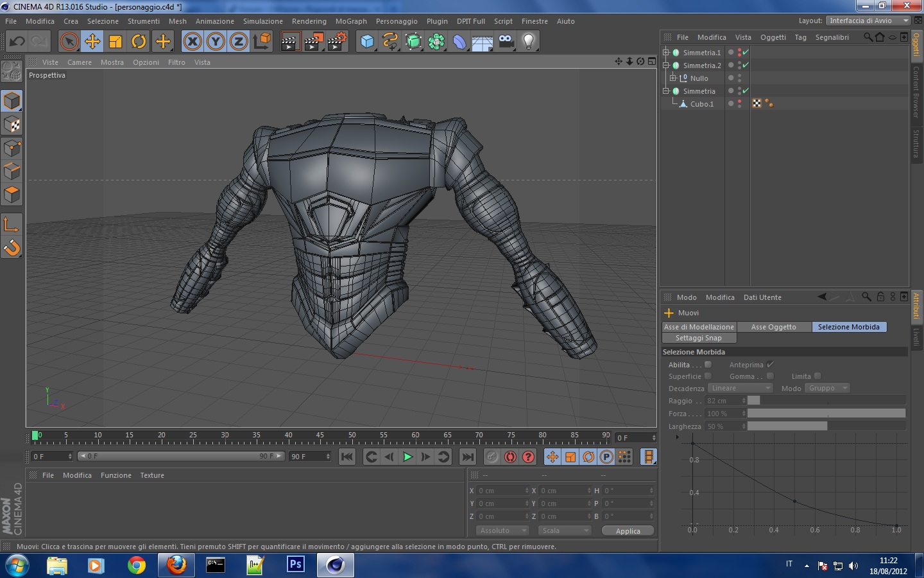Image resolution: width=924 pixels, height=578 pixels.
Task: Enable the Abilita checkbox
Action: 708,365
